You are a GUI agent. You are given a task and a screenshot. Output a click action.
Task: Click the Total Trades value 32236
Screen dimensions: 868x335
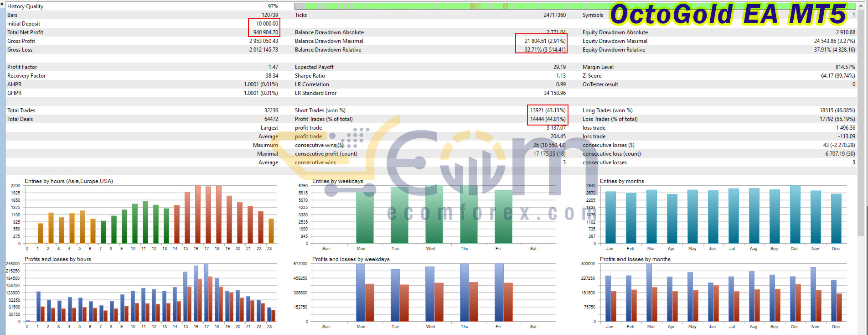pyautogui.click(x=271, y=110)
